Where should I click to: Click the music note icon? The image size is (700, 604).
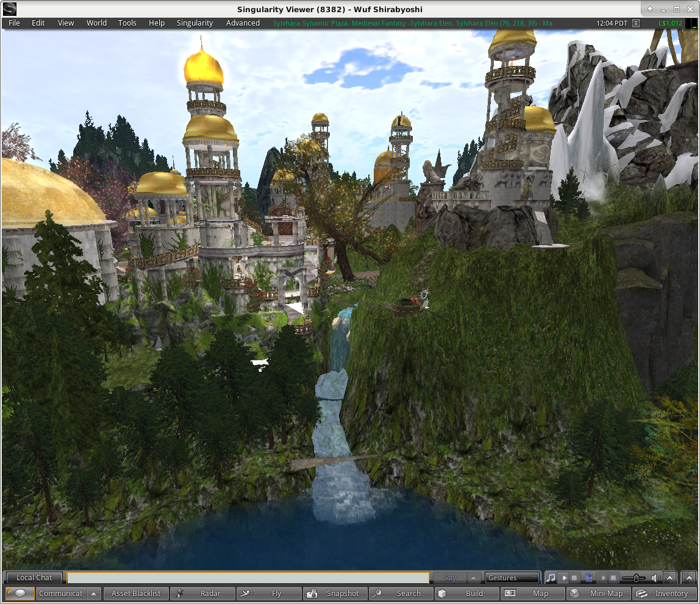click(551, 578)
